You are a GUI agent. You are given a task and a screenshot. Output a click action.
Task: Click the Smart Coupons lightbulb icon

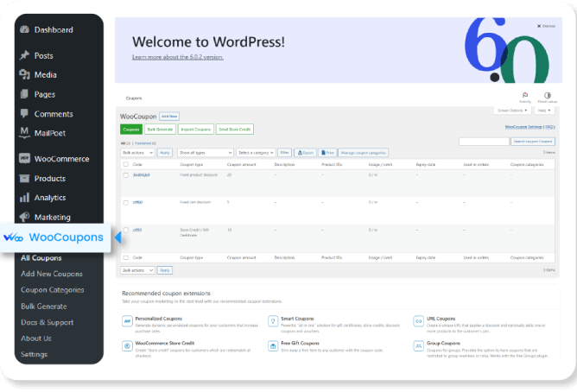tap(273, 321)
